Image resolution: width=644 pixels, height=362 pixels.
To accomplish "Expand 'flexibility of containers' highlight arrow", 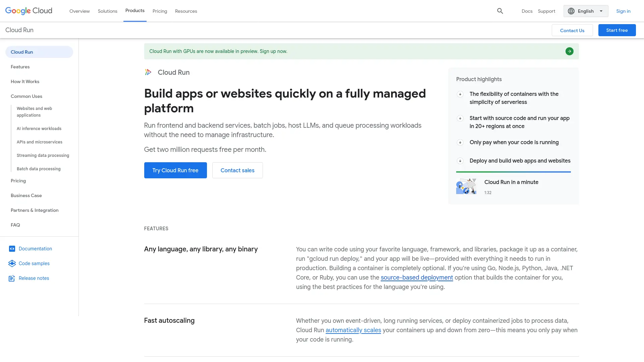I will click(460, 94).
